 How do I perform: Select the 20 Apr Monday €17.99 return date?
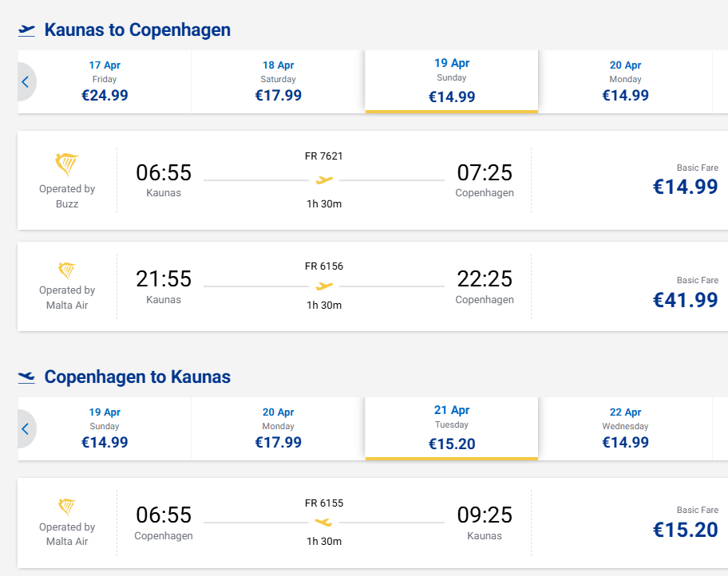click(278, 428)
